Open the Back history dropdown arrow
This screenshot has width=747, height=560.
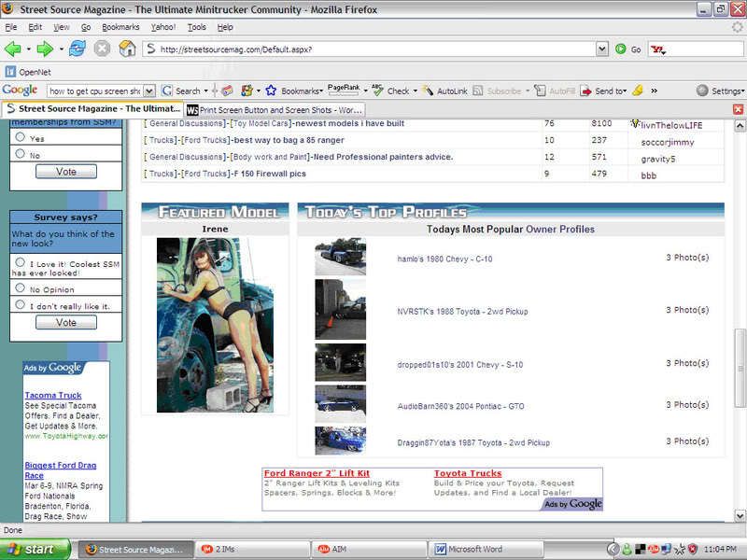(x=29, y=49)
